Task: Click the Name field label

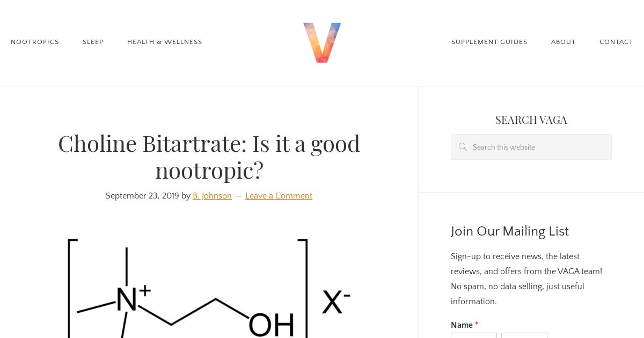Action: click(x=462, y=325)
